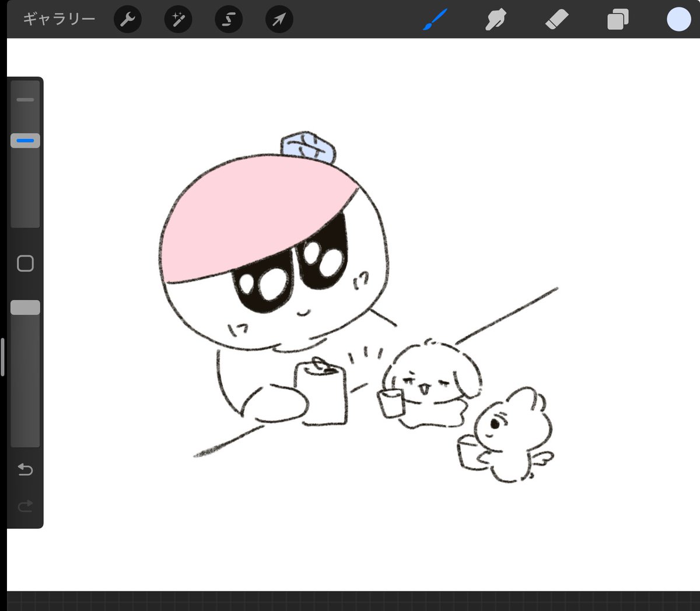Activate the Transform arrow tool
This screenshot has height=611, width=700.
(279, 20)
